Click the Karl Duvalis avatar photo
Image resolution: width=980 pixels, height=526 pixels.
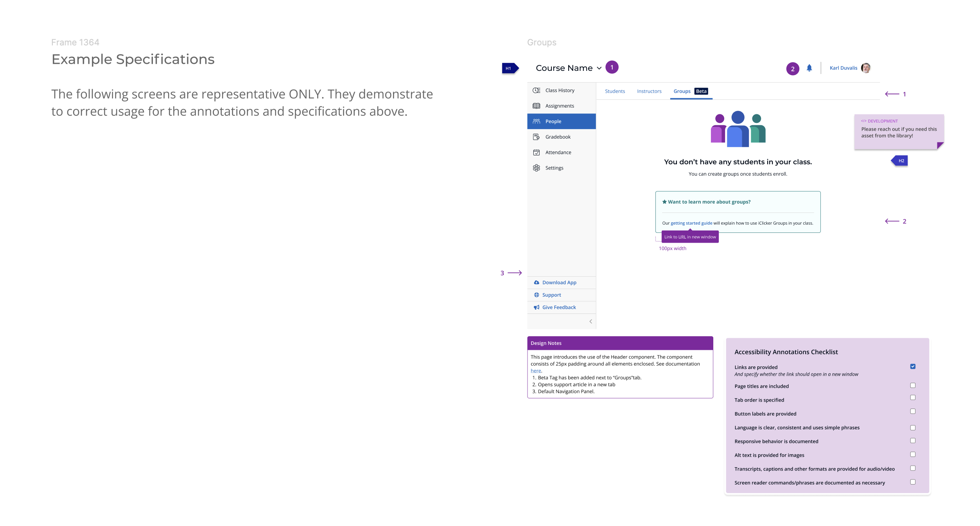(x=865, y=68)
